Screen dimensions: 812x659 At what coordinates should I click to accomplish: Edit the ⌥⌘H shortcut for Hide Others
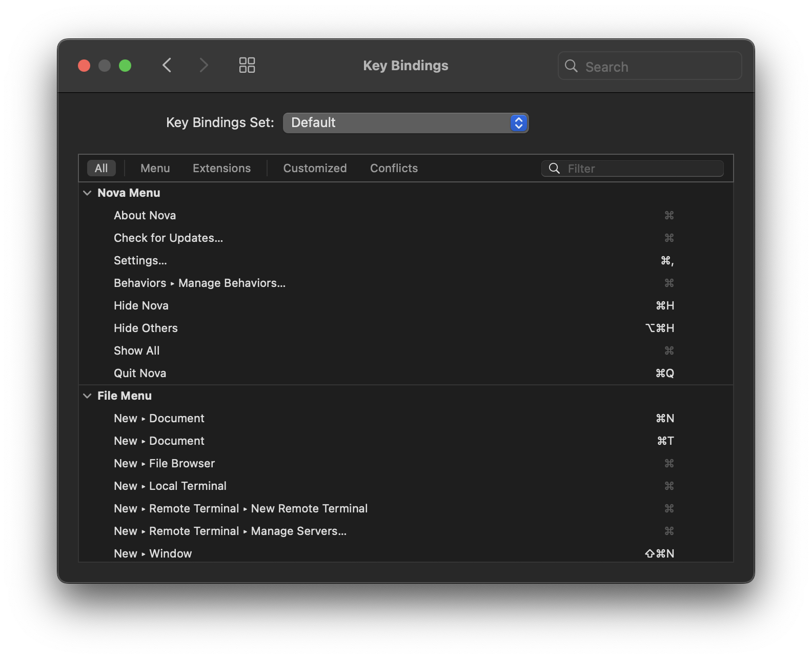click(x=660, y=328)
